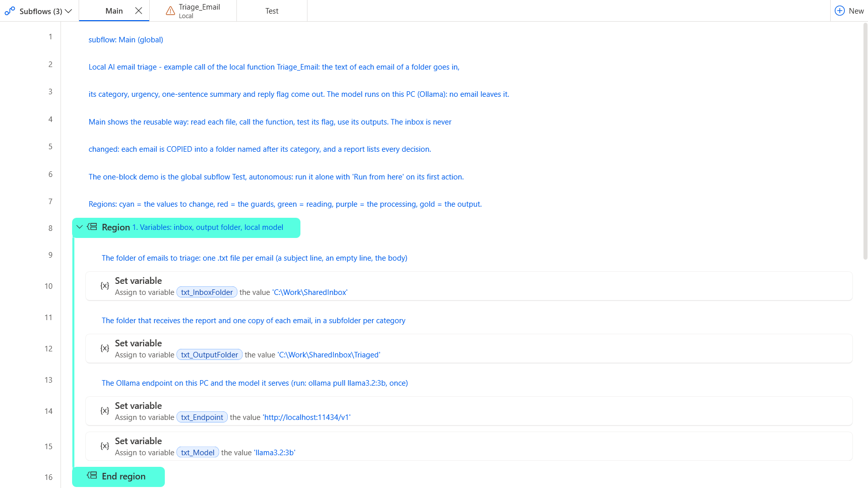Click the warning triangle on Triage_Email tab
The image size is (868, 488).
170,11
